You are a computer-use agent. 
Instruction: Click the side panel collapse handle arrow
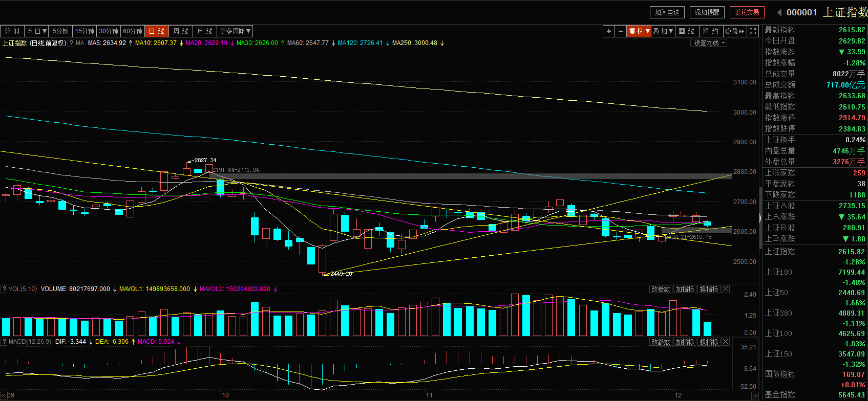[x=760, y=218]
